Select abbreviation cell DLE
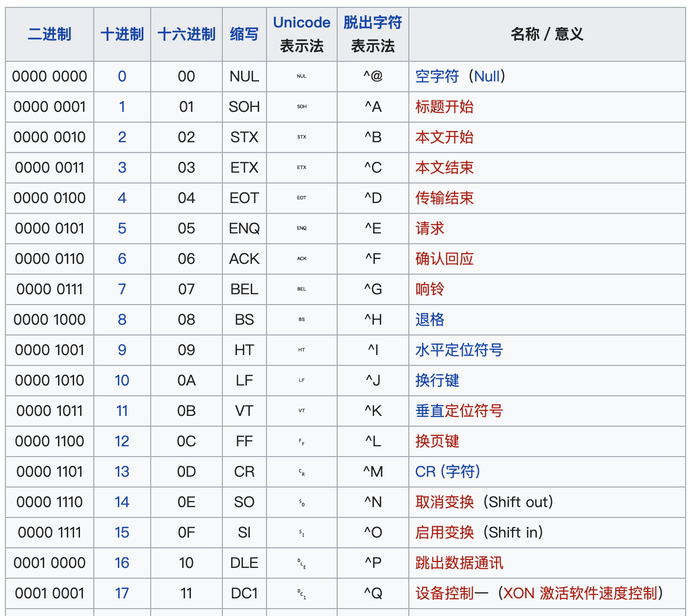This screenshot has height=616, width=692. point(244,563)
